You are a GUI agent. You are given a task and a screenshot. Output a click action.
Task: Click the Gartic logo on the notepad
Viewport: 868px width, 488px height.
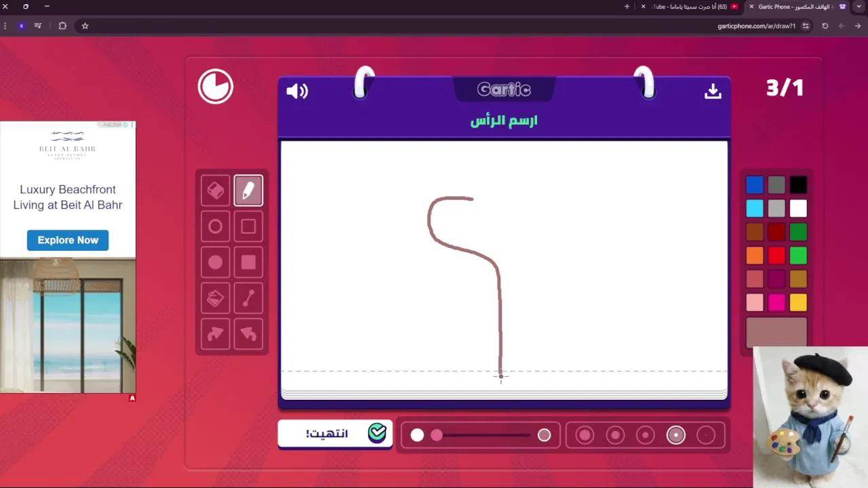pyautogui.click(x=504, y=89)
